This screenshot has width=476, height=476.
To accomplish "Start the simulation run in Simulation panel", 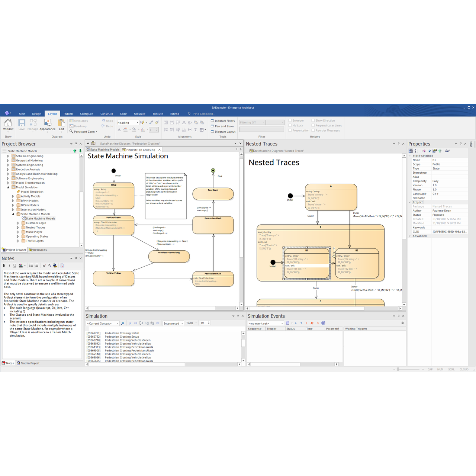I will point(131,323).
